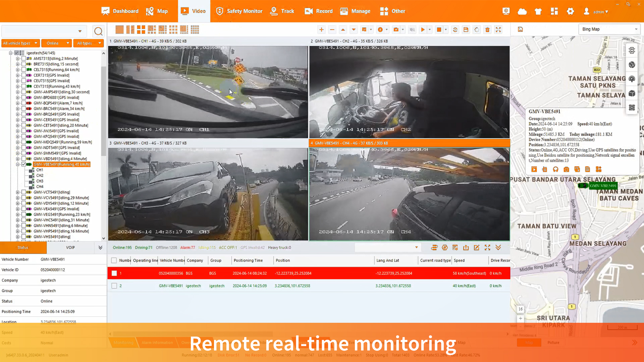Select the four-window video layout
Screen dimensions: 644x362
coord(141,29)
